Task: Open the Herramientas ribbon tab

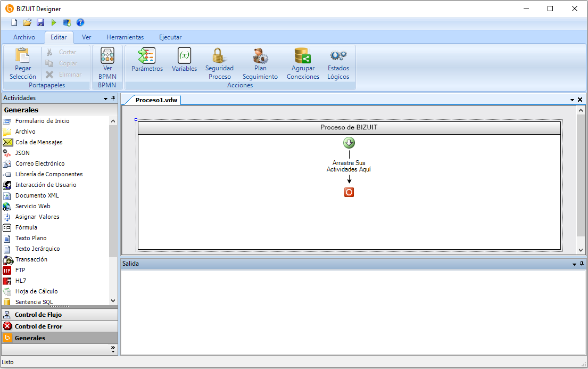Action: point(125,37)
